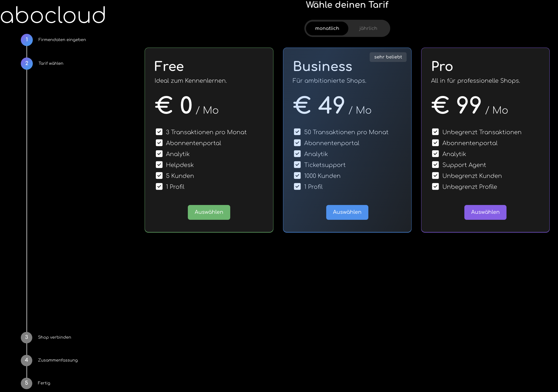Viewport: 558px width, 392px height.
Task: Click the sehr beliebt badge
Action: (x=388, y=57)
